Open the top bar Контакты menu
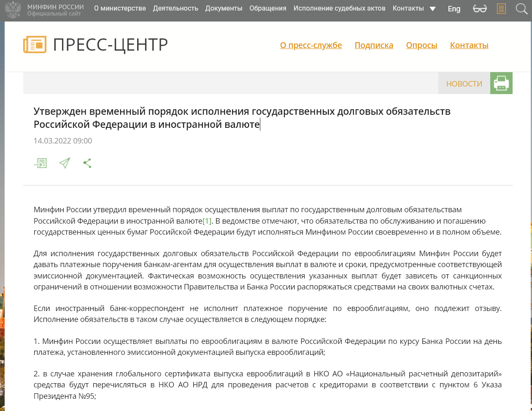The height and width of the screenshot is (411, 532). 408,8
